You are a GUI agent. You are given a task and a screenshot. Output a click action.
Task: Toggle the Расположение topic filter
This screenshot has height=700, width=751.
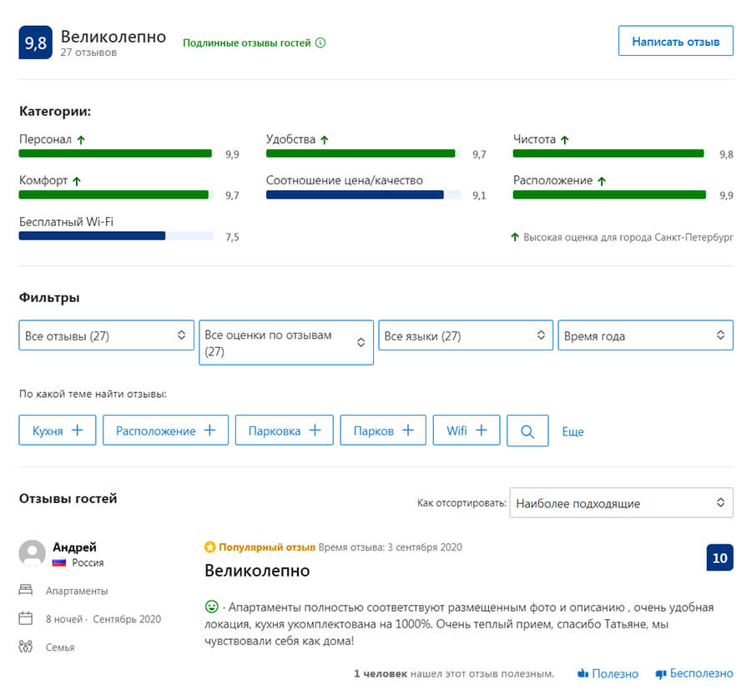pos(165,431)
